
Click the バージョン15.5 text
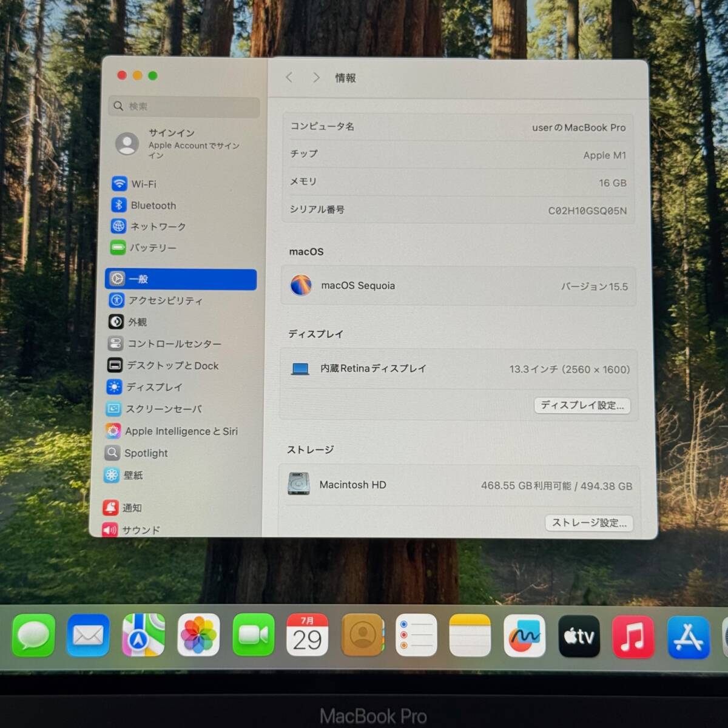(595, 286)
